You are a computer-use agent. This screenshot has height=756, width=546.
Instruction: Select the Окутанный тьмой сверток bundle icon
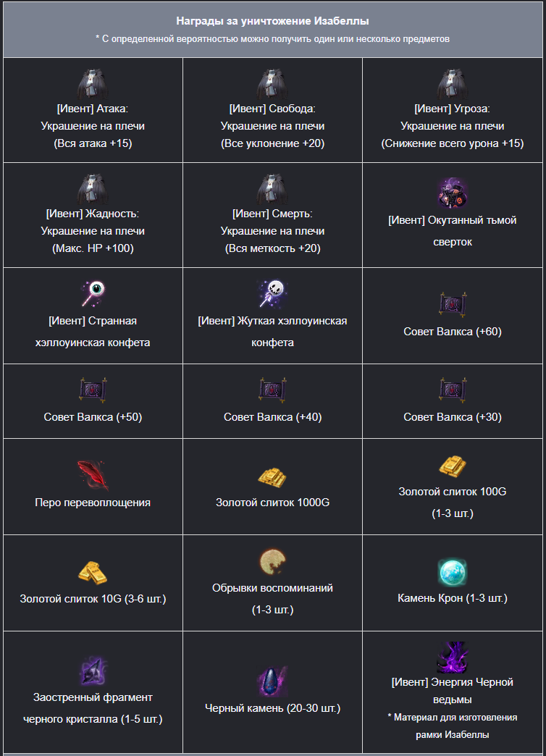[453, 193]
